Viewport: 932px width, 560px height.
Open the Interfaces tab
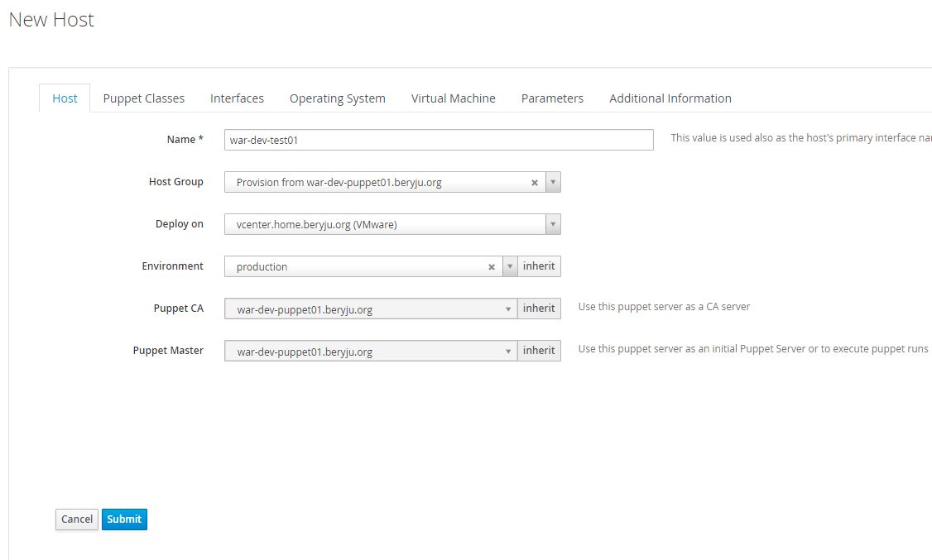pos(237,98)
